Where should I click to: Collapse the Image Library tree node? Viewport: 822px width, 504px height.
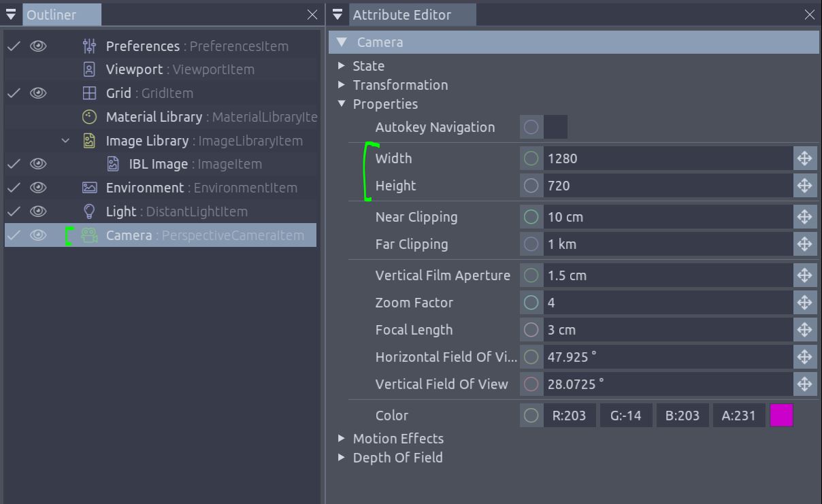[65, 141]
